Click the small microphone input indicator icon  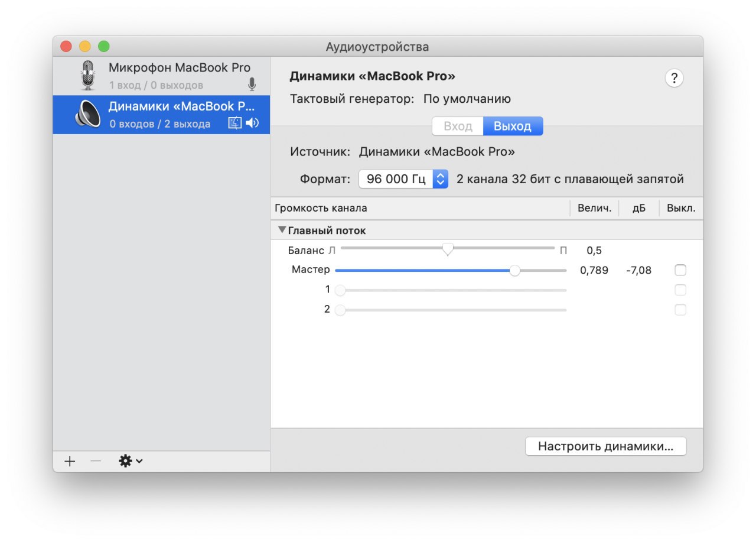click(x=252, y=85)
